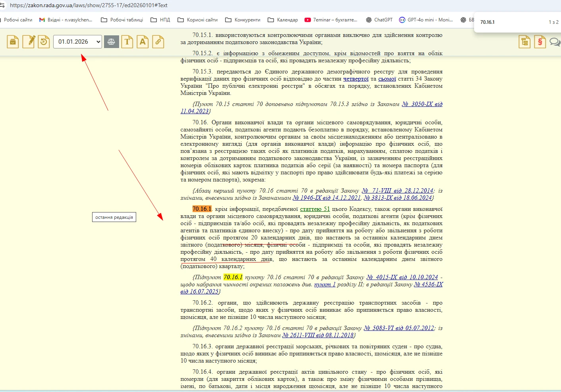This screenshot has height=392, width=561.
Task: Expand the 'Конкуренти' bookmark folder
Action: (x=243, y=20)
